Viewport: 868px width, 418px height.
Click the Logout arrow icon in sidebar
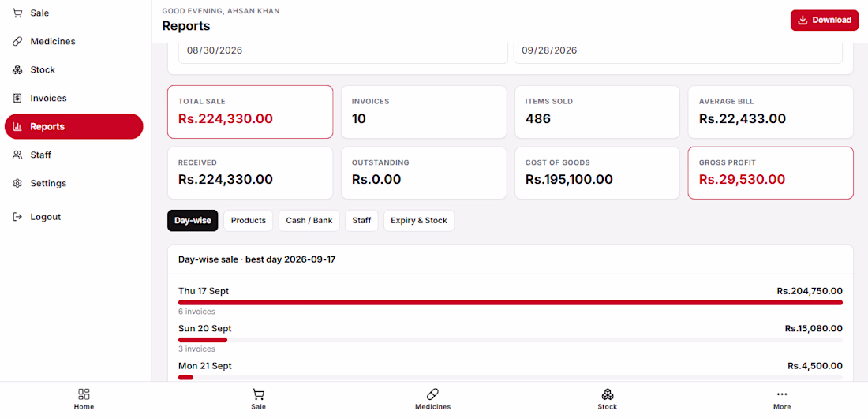[x=17, y=217]
